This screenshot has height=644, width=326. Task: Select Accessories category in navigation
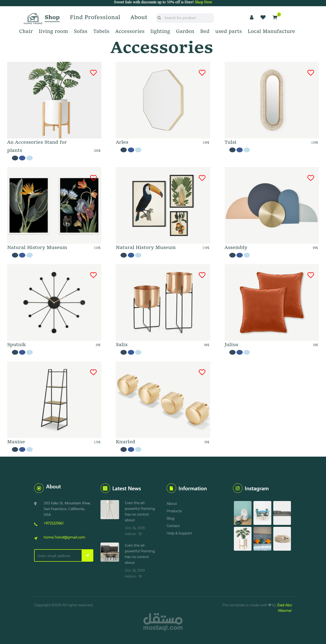click(130, 31)
